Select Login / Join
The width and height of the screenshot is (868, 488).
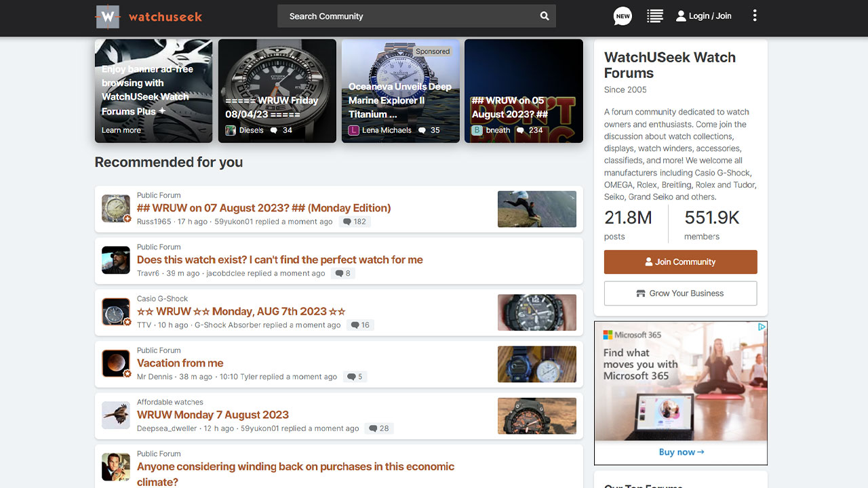tap(703, 16)
